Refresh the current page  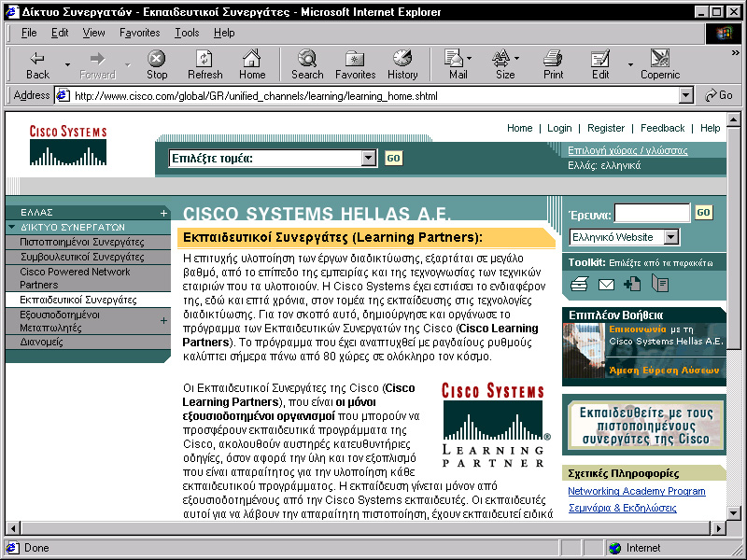[x=204, y=65]
